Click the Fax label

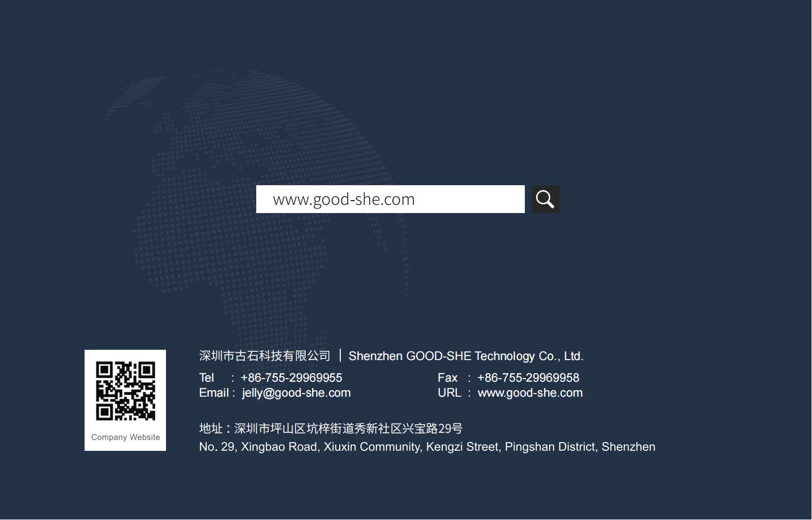[x=447, y=378]
